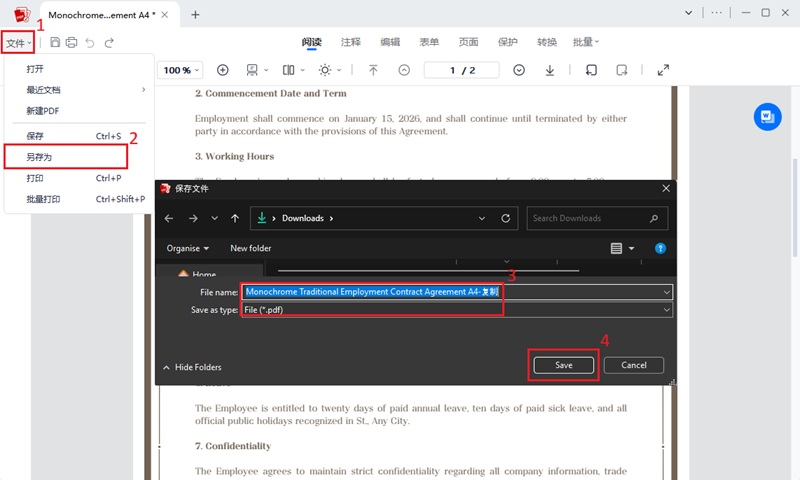
Task: Open recent locations chevron in save dialog
Action: pos(214,218)
